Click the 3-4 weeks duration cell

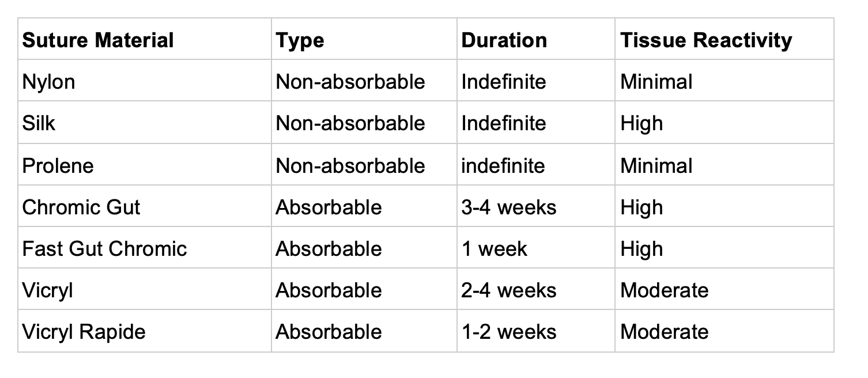[x=536, y=206]
